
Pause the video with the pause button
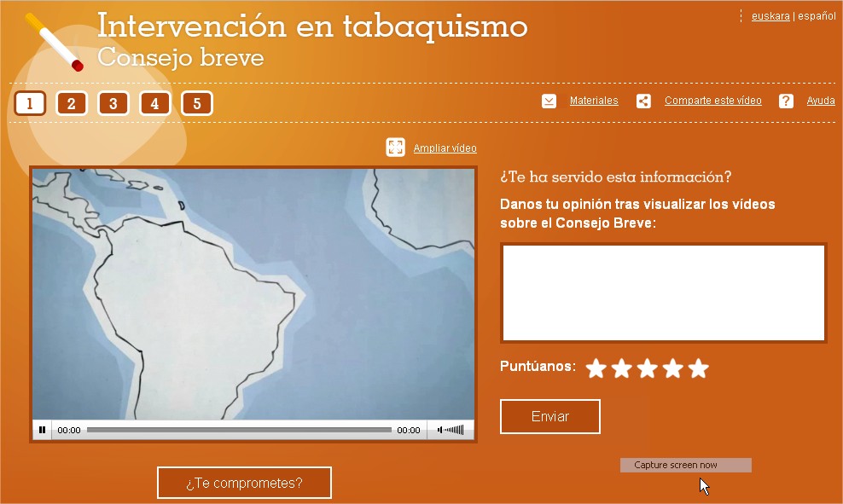[x=42, y=431]
